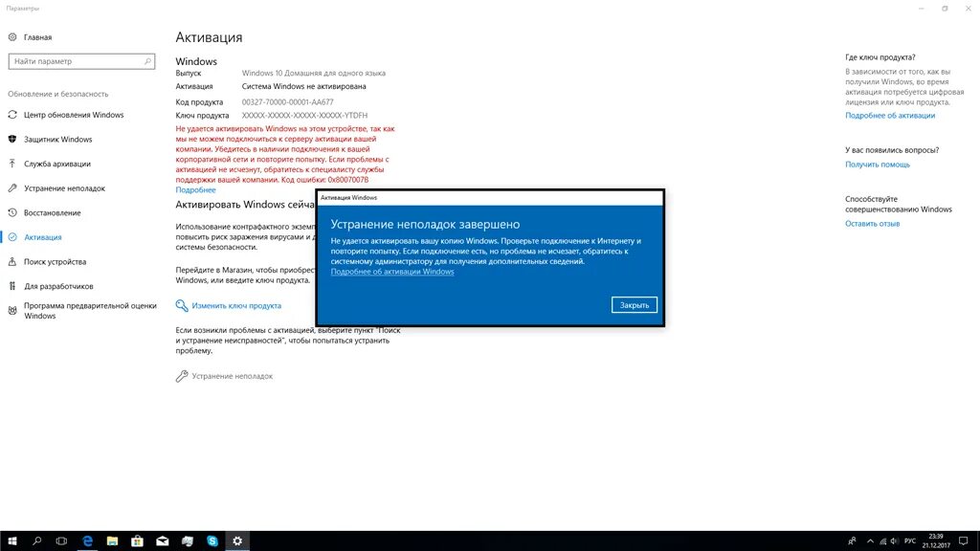Viewport: 980px width, 551px height.
Task: Open Центр обновления Windows section
Action: pyautogui.click(x=74, y=115)
